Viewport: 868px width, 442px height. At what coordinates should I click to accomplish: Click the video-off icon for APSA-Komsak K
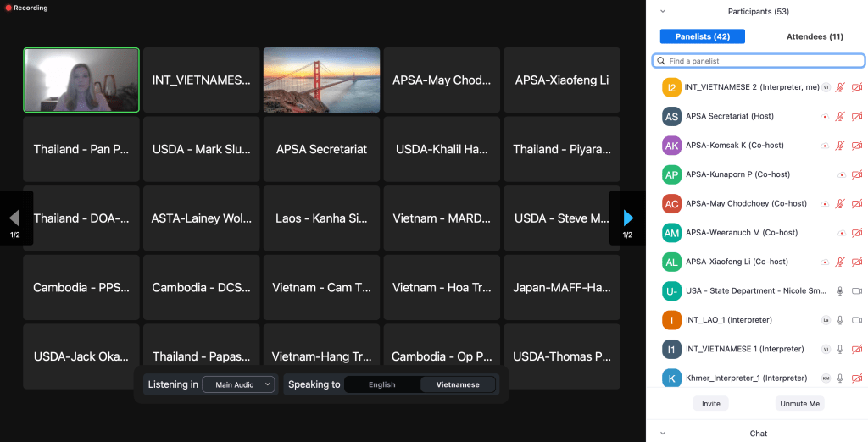pos(856,146)
